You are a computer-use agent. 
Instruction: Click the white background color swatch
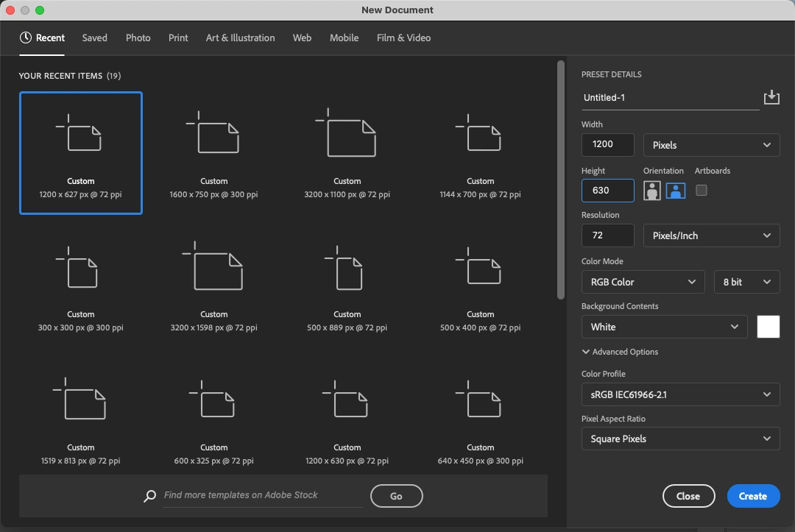768,327
